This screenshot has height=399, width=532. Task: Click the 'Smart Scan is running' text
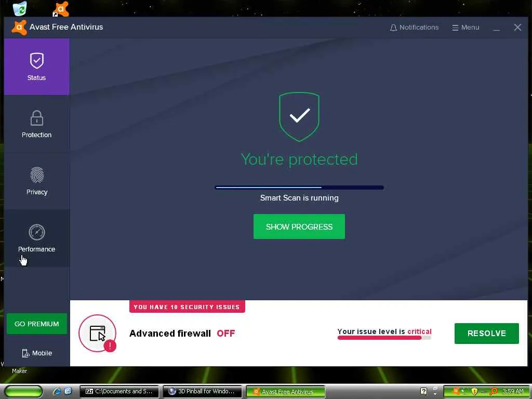click(x=299, y=198)
